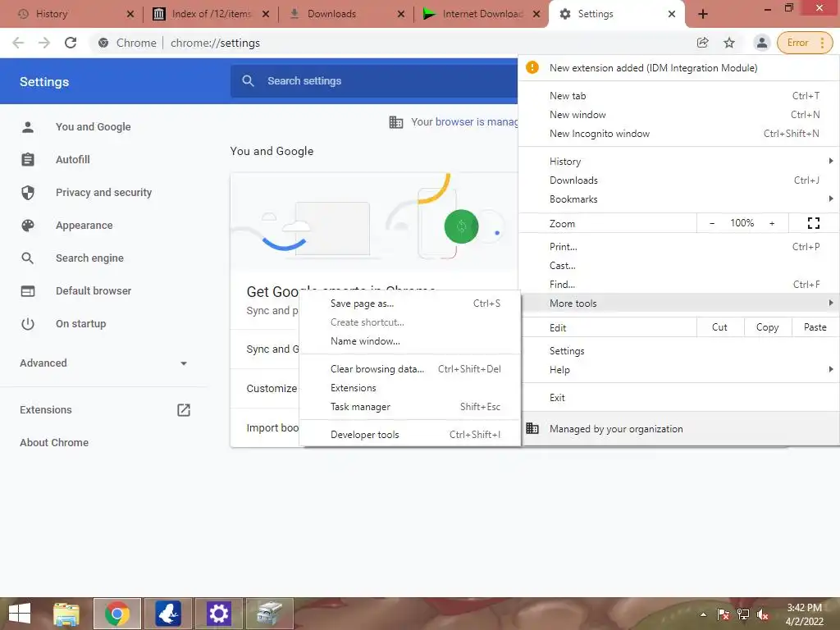Open Settings from the Chrome menu

(678, 351)
